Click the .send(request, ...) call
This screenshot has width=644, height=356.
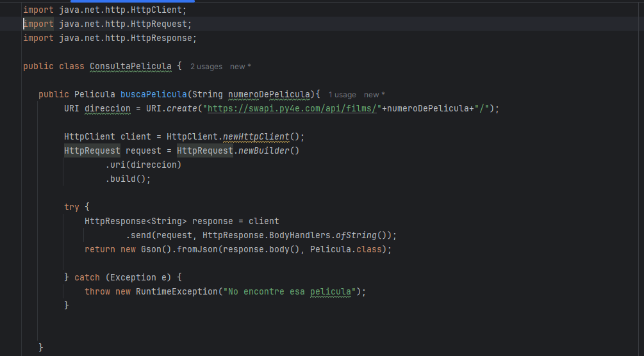click(x=261, y=235)
